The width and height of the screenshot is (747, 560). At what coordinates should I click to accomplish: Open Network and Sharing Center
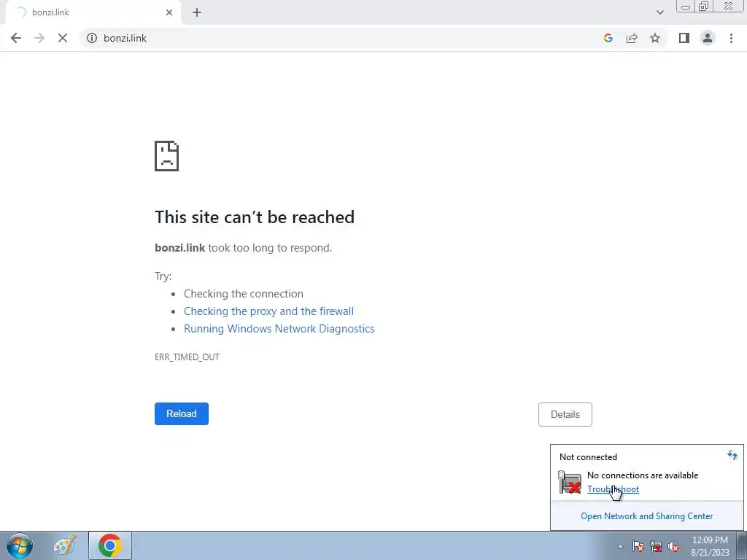(646, 516)
